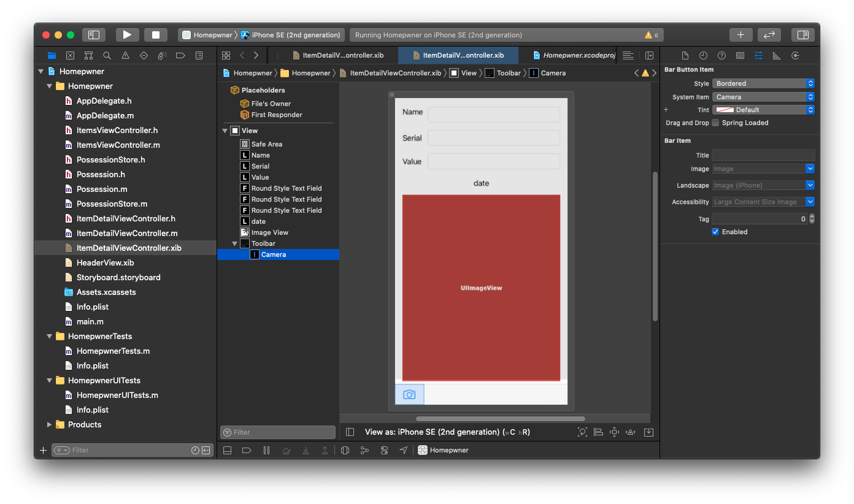Open Storyboard.storyboard file

coord(118,277)
